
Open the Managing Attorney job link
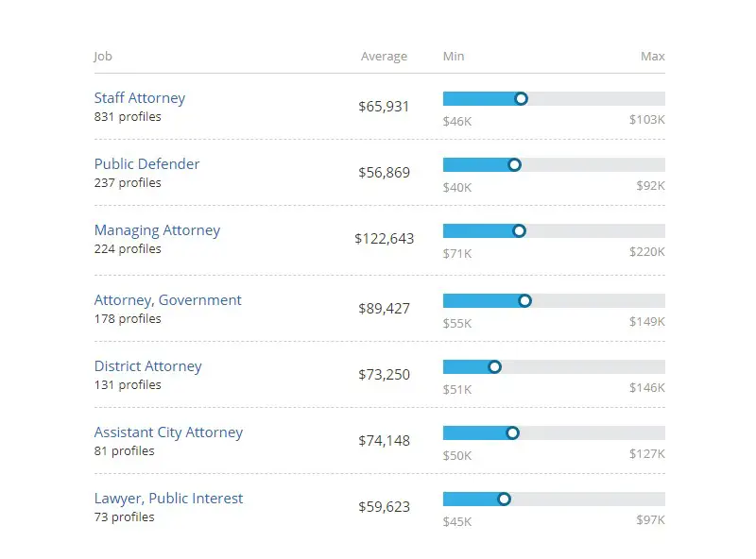click(157, 230)
